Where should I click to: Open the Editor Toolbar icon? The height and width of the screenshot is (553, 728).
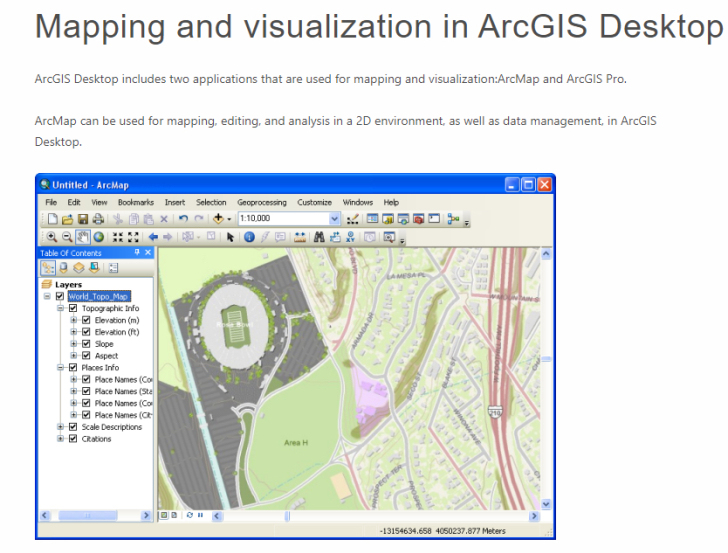(x=353, y=219)
